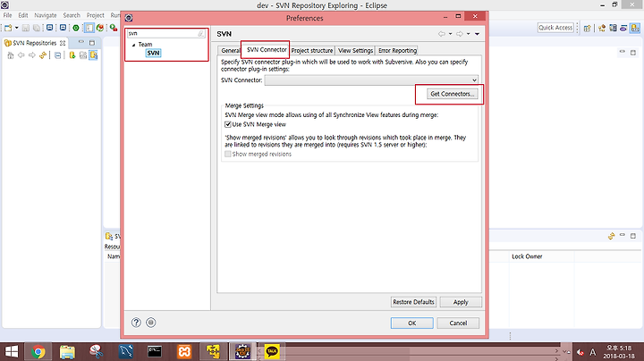The height and width of the screenshot is (361, 644).
Task: Click the run-with-red-badge toolbar icon
Action: coord(114,28)
